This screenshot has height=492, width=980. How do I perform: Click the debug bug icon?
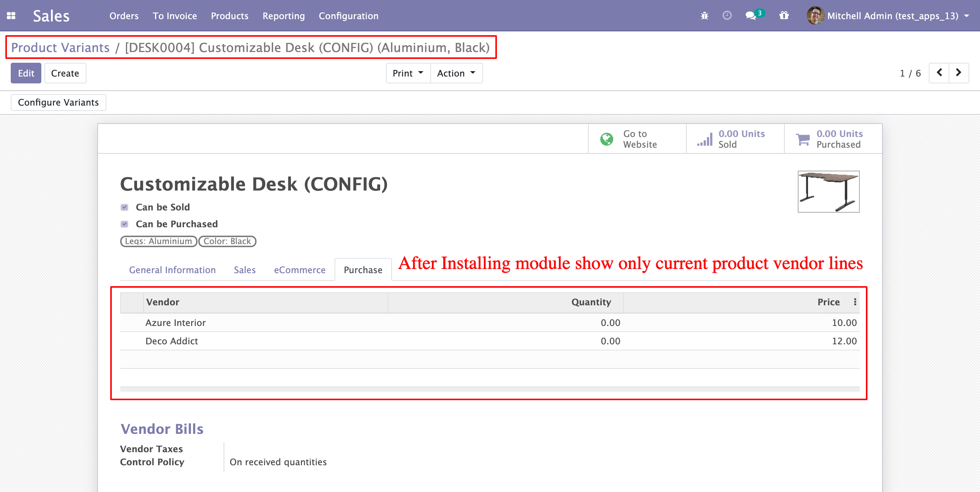pyautogui.click(x=704, y=16)
